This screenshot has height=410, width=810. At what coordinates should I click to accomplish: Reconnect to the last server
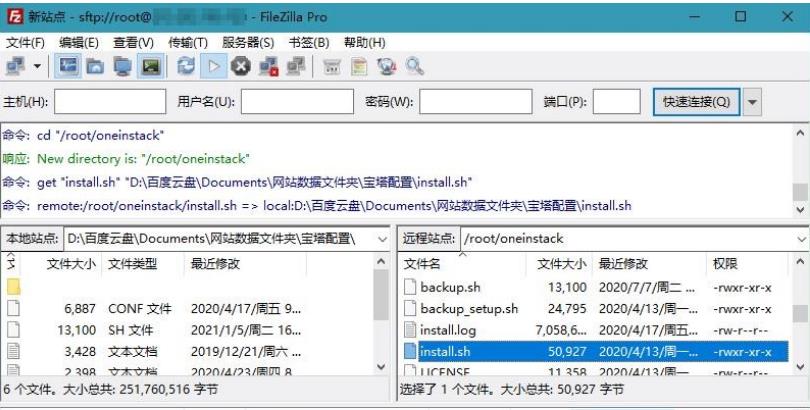pyautogui.click(x=295, y=67)
